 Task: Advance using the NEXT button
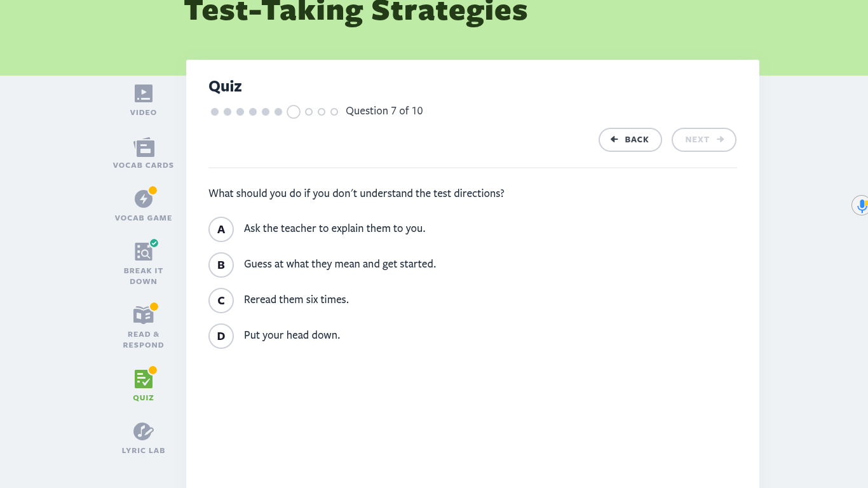(704, 140)
